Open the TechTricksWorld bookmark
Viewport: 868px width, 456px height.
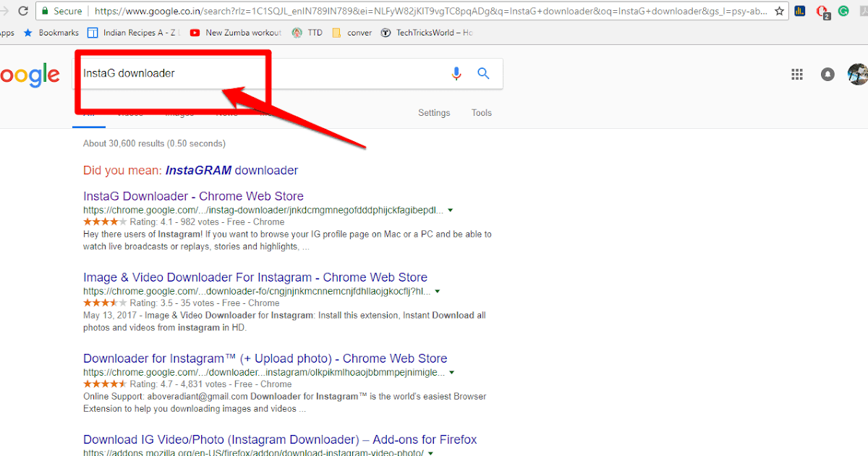(x=427, y=33)
